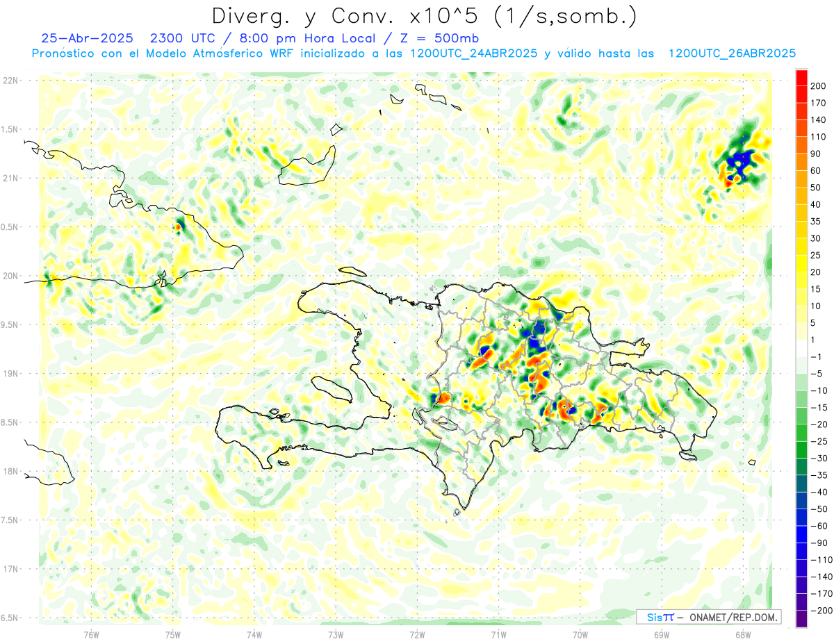The image size is (834, 644).
Task: Click the '22N' latitude label
Action: pyautogui.click(x=10, y=81)
